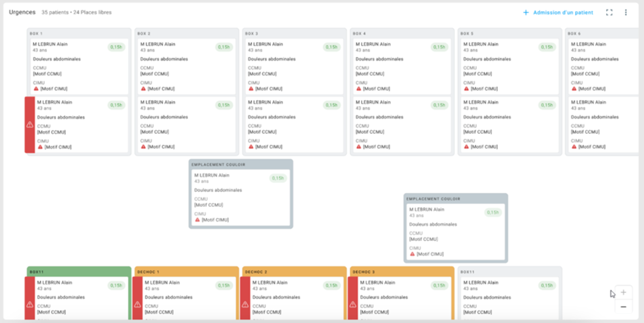This screenshot has height=323, width=644.
Task: Open M LEBRUN Alain in Box 1 top card
Action: (x=50, y=44)
